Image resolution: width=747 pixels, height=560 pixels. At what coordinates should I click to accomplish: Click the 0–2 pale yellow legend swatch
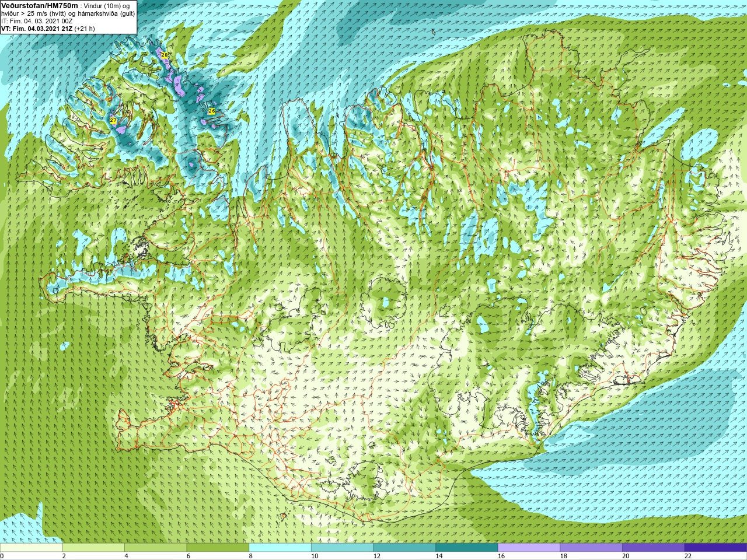[31, 548]
